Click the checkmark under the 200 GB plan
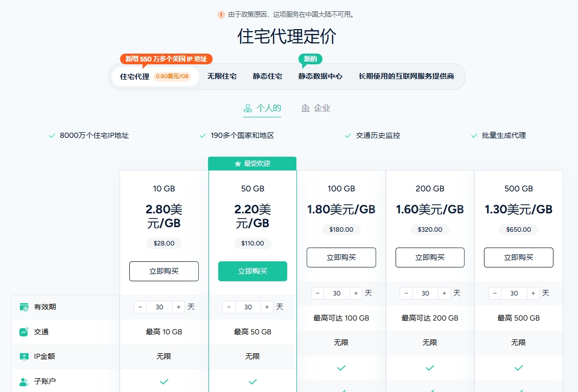 point(430,368)
